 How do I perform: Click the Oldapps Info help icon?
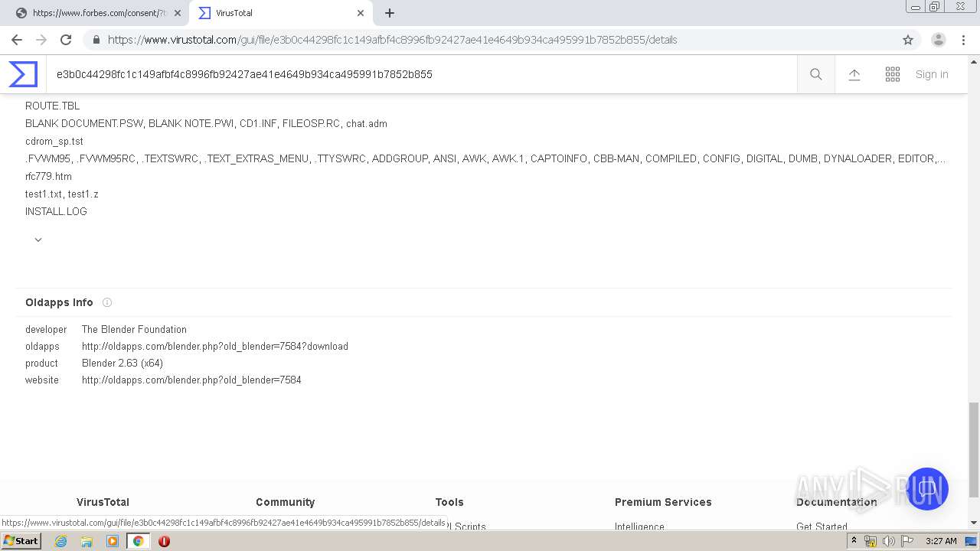107,302
